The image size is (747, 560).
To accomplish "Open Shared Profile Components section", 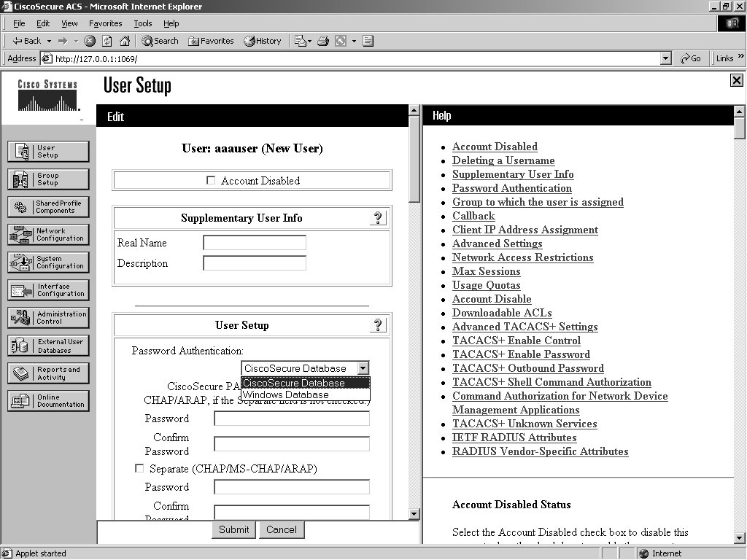I will (x=48, y=206).
